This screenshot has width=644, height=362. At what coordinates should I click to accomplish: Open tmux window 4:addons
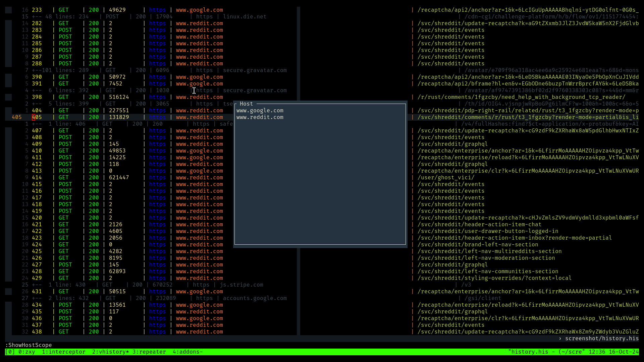187,352
